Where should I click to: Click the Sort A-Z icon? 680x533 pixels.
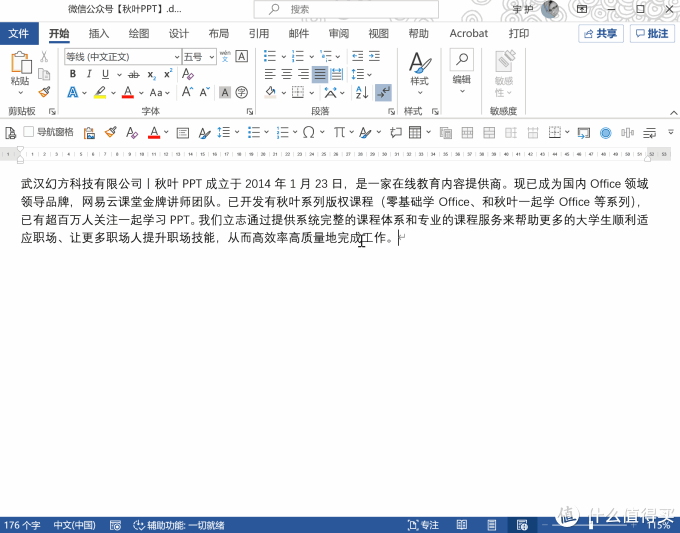coord(362,92)
